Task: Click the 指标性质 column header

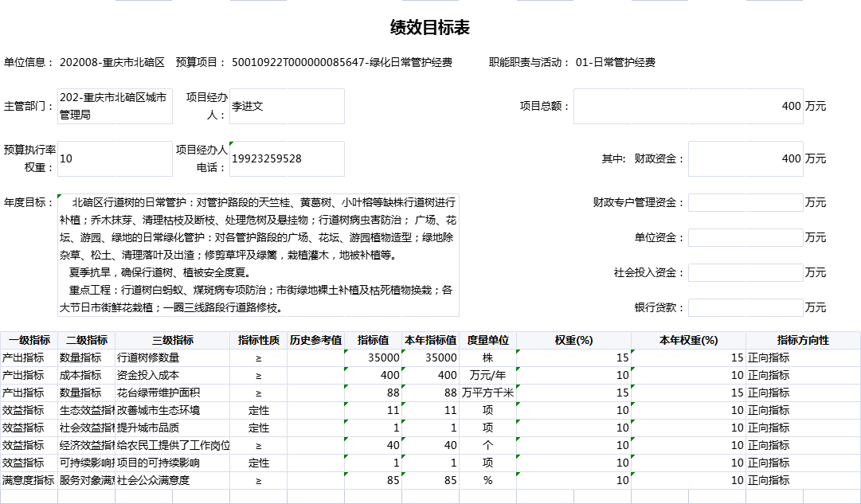Action: [x=259, y=341]
